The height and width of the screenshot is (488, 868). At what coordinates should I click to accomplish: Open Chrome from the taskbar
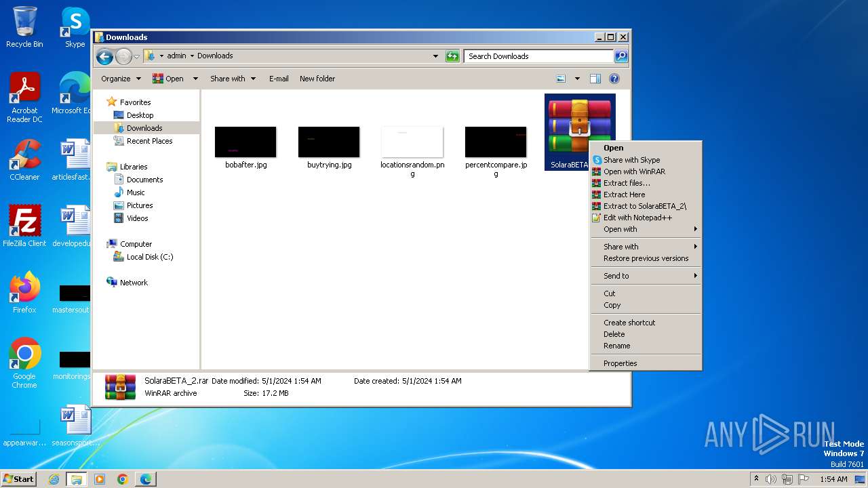(123, 479)
